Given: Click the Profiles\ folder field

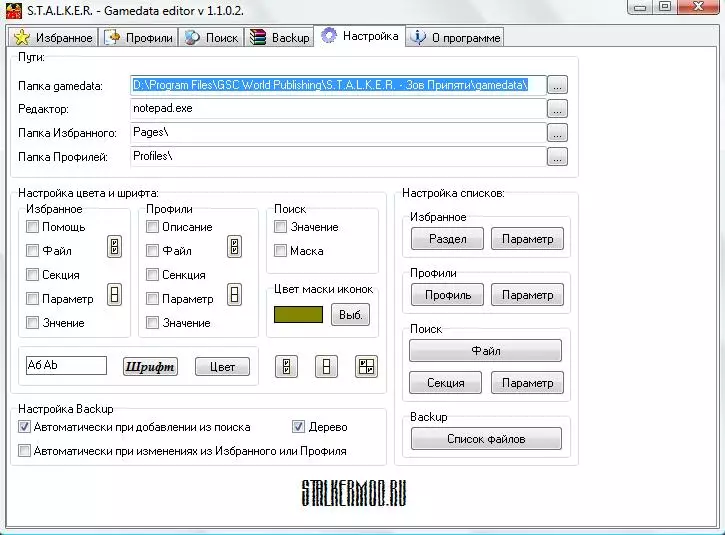Looking at the screenshot, I should [x=338, y=157].
